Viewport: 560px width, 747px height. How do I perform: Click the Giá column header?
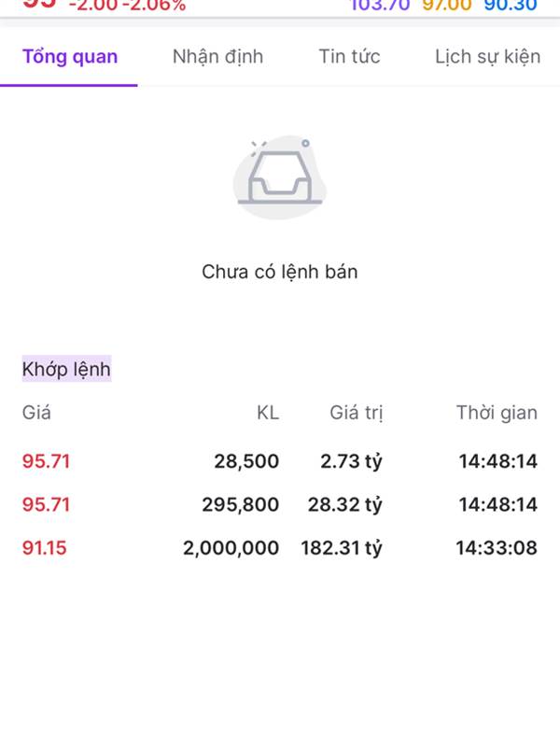click(x=36, y=413)
